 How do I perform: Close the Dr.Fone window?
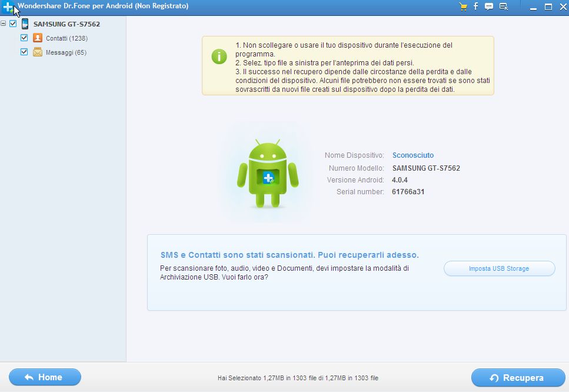pos(563,7)
